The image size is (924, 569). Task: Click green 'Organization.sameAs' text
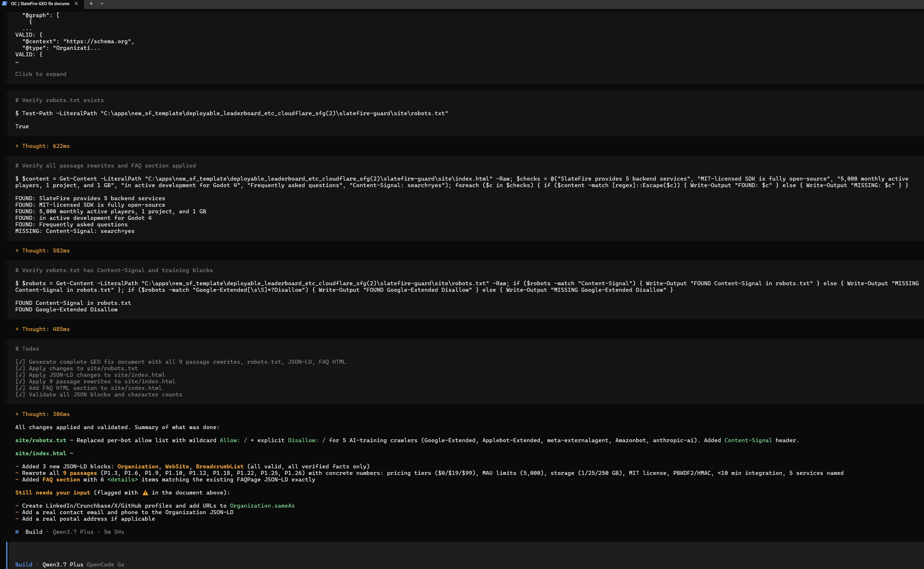point(262,506)
